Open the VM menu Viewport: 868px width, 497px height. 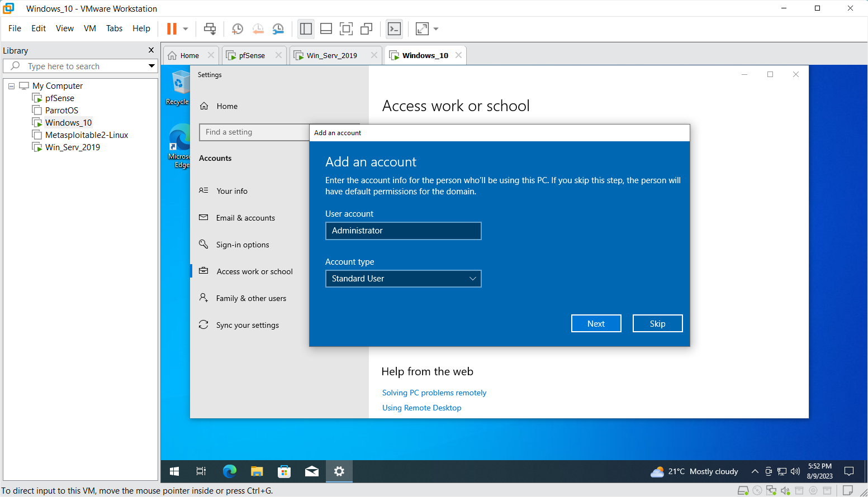coord(90,28)
